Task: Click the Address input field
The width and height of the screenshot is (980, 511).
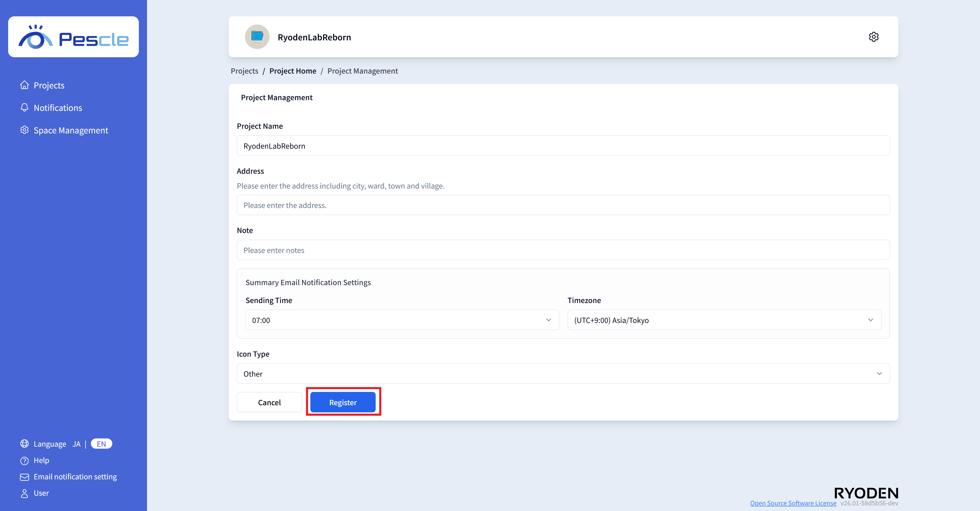Action: 563,205
